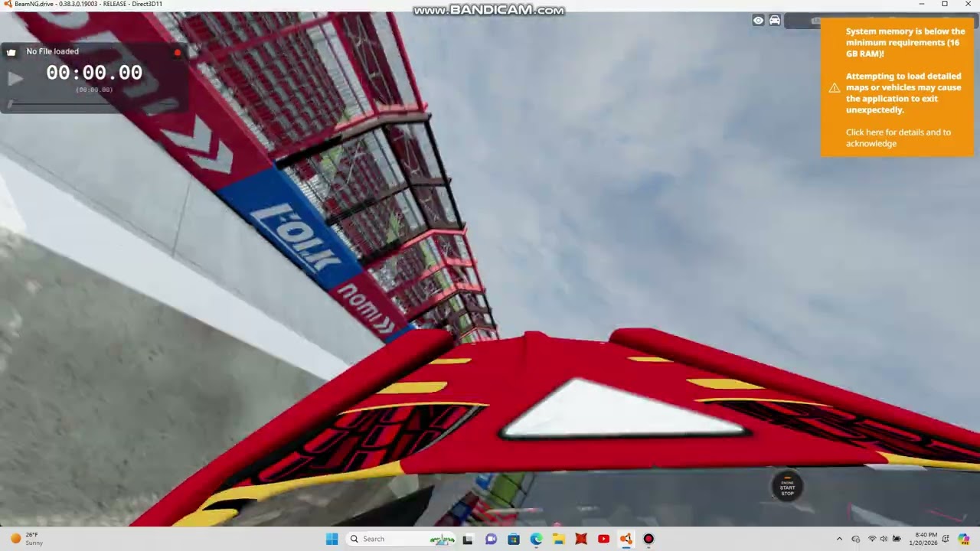
Task: Play the replay with the play arrow
Action: pyautogui.click(x=15, y=79)
